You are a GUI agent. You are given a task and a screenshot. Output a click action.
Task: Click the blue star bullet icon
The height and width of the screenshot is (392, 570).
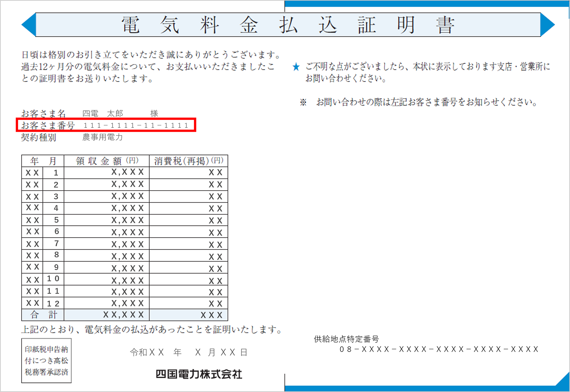click(296, 67)
